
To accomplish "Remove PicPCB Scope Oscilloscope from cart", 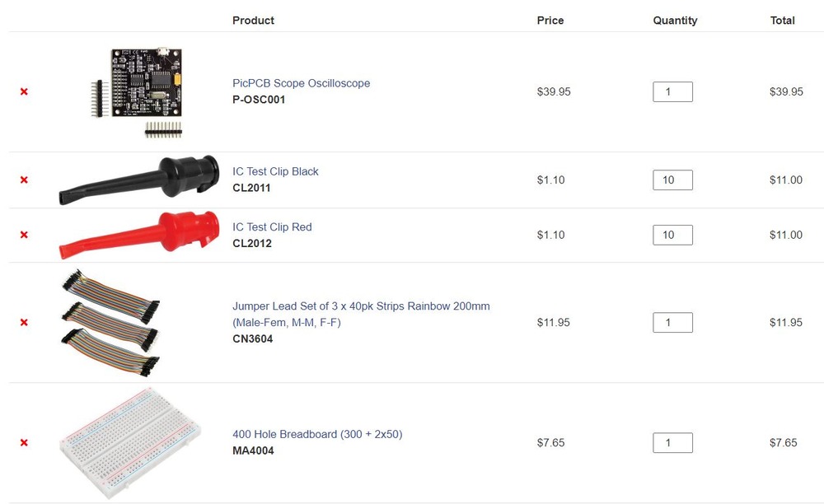I will pos(24,92).
